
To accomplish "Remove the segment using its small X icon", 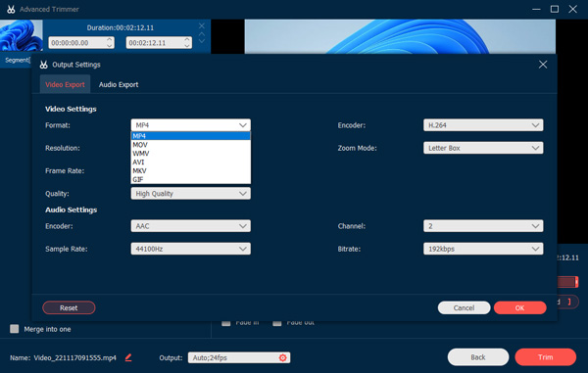I will pos(202,25).
